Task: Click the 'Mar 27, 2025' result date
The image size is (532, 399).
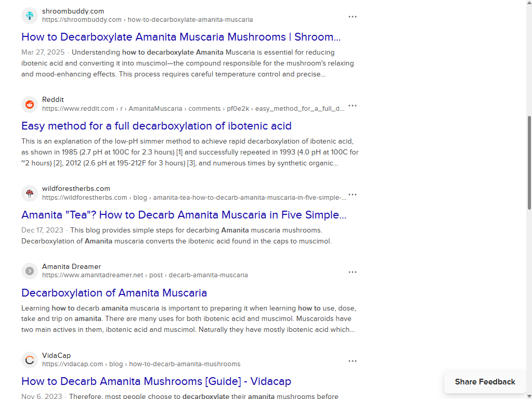Action: 43,52
